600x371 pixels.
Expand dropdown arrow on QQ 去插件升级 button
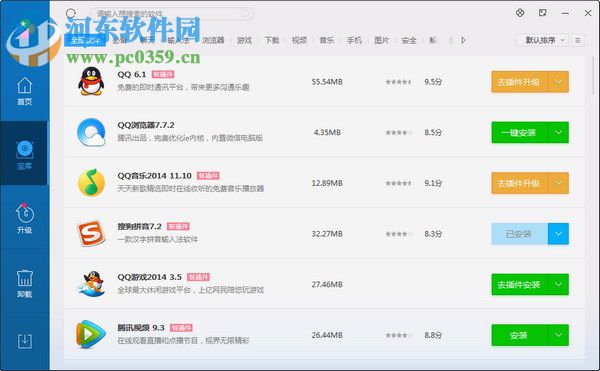click(558, 82)
